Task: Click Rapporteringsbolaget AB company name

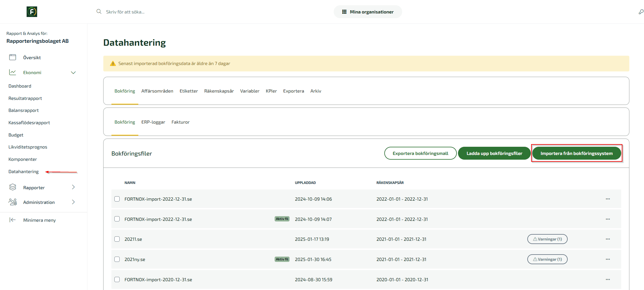Action: pyautogui.click(x=37, y=41)
